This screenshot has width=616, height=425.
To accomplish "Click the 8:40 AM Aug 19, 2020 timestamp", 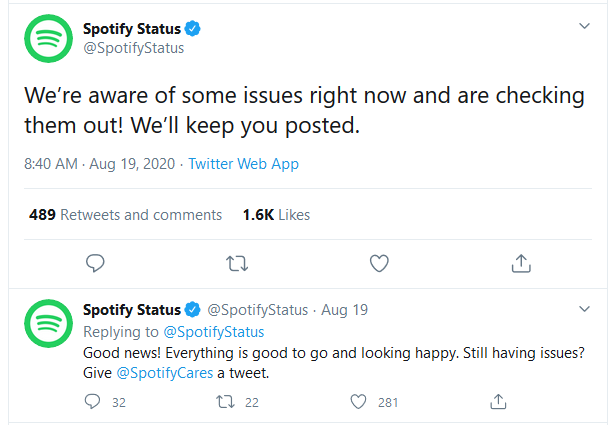I will pos(99,164).
